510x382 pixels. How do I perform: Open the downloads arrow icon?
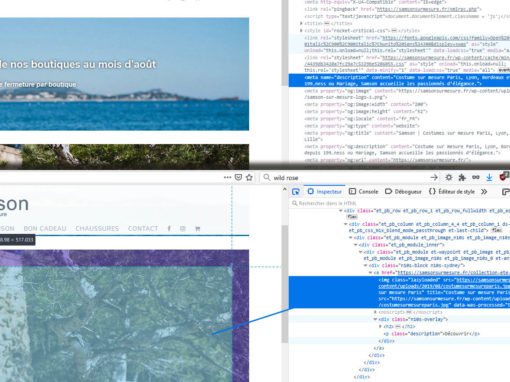click(x=489, y=177)
